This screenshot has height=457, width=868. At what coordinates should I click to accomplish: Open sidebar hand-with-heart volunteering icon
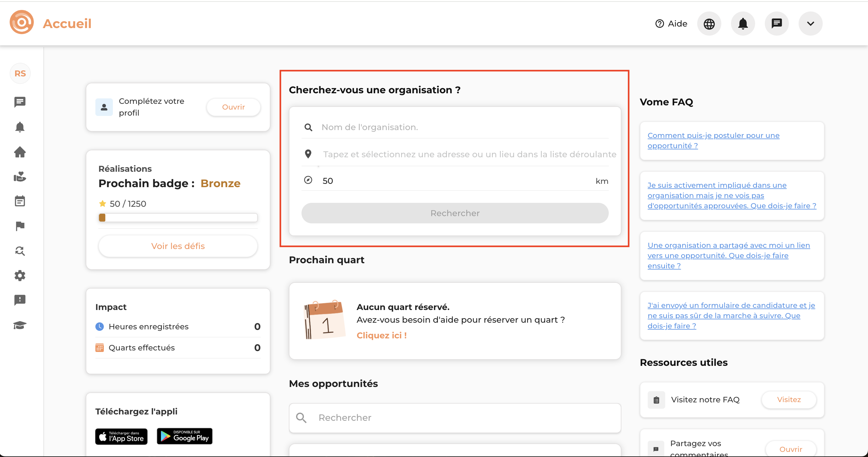[x=20, y=177]
